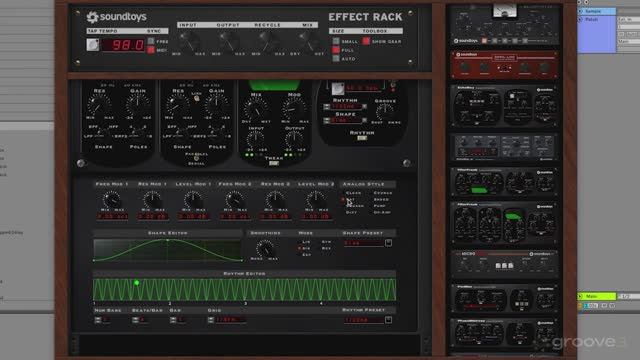
Task: Enable the Free sync option
Action: point(151,41)
